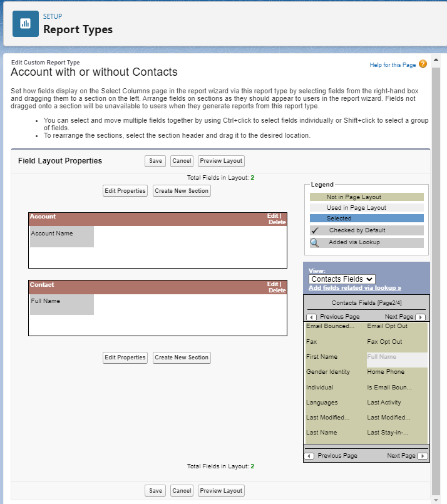Select the Fax field
The height and width of the screenshot is (504, 447).
336,344
